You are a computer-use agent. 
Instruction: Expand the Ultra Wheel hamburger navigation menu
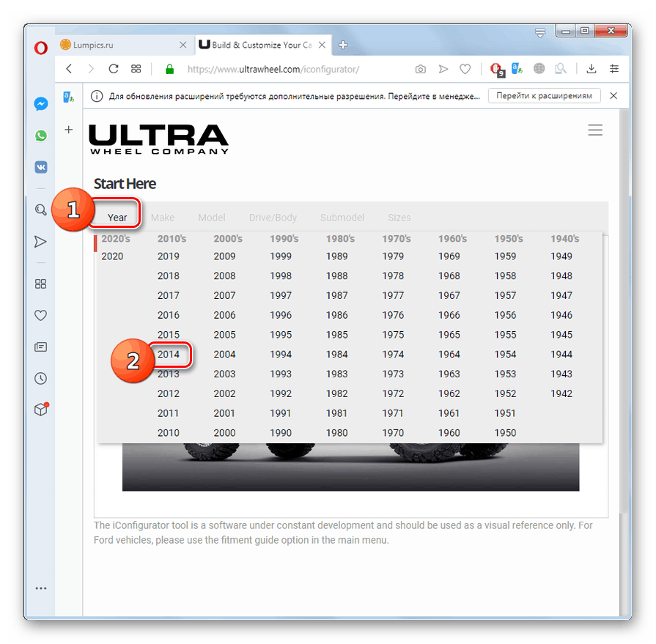point(595,130)
